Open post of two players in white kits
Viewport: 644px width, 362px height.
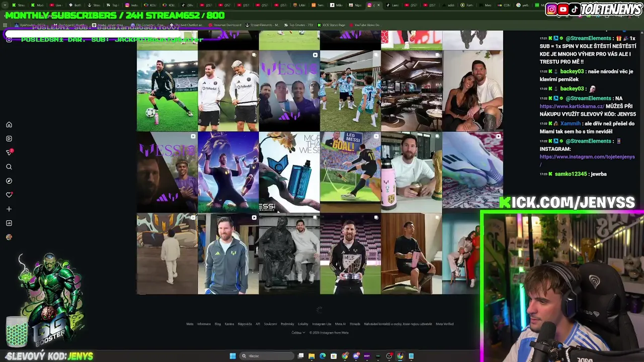click(228, 90)
